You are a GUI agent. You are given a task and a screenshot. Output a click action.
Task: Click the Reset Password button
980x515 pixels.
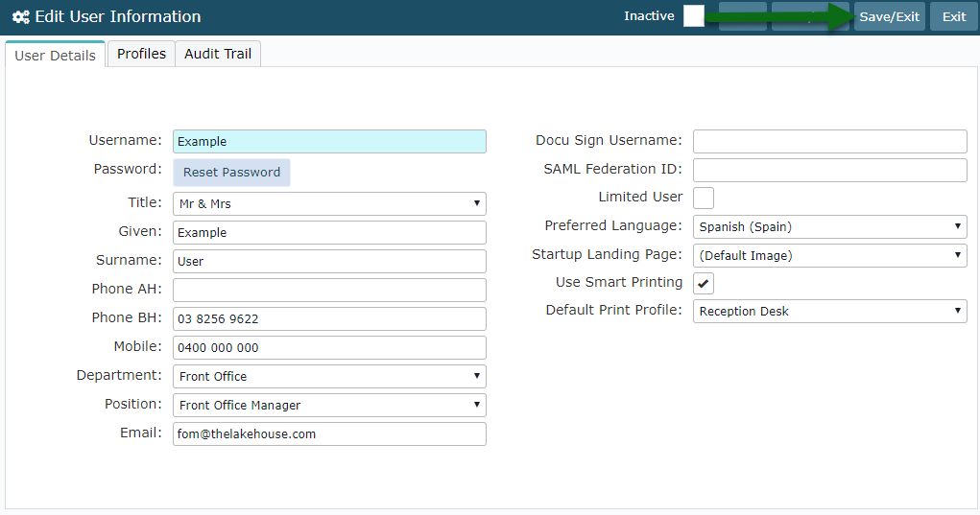pyautogui.click(x=231, y=173)
